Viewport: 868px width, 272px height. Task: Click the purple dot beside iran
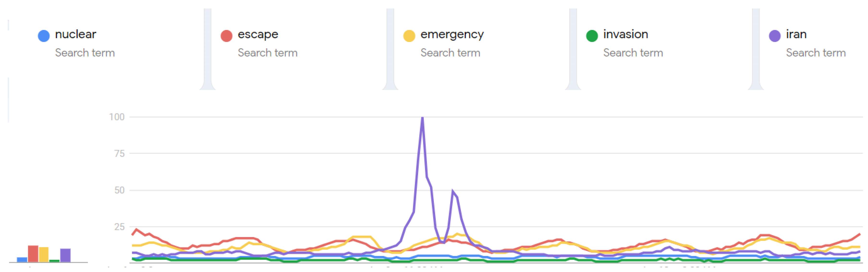(x=775, y=36)
